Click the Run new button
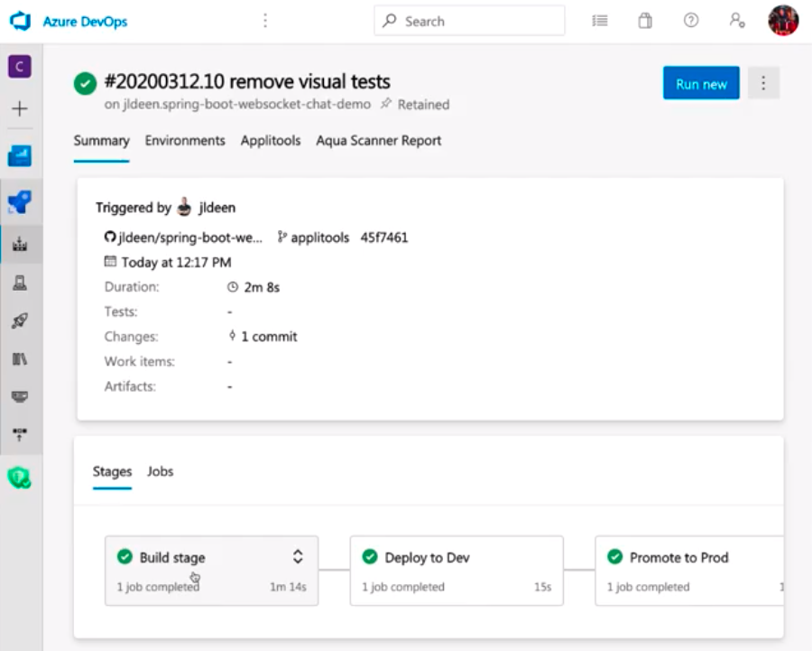Image resolution: width=812 pixels, height=651 pixels. click(701, 84)
